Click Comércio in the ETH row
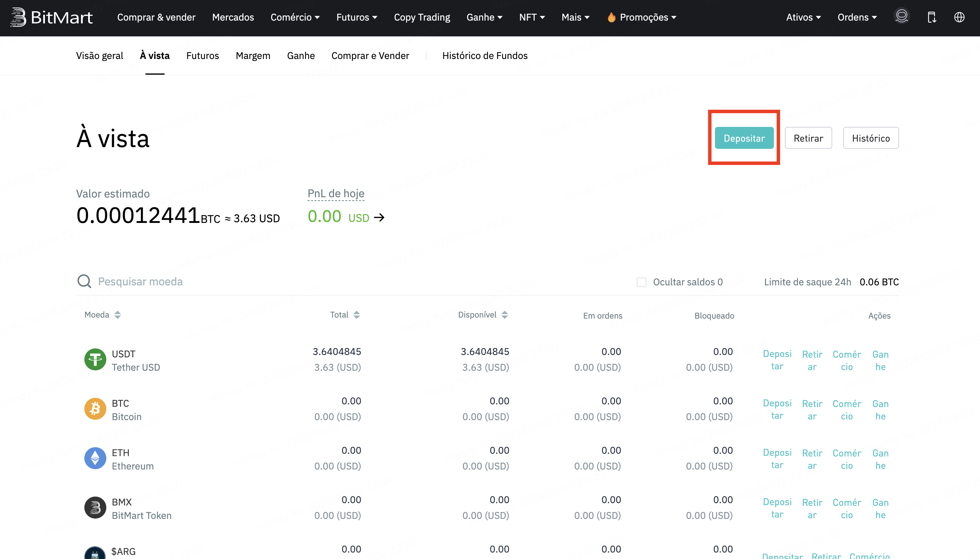The height and width of the screenshot is (559, 980). tap(847, 459)
